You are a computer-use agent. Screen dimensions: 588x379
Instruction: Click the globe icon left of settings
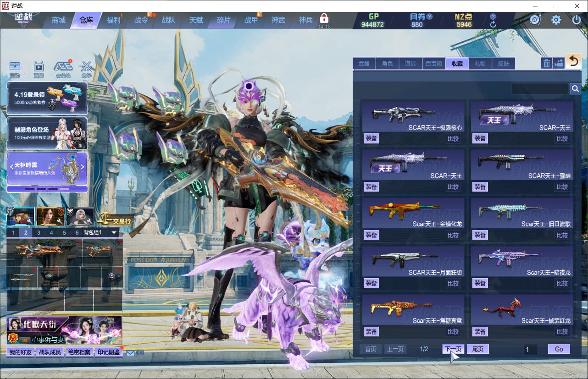(535, 20)
